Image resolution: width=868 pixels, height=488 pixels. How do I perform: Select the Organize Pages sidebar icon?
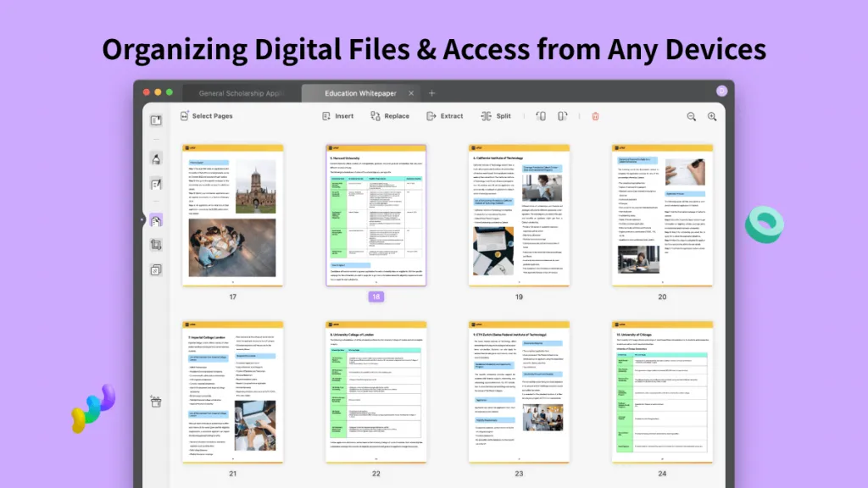(156, 220)
